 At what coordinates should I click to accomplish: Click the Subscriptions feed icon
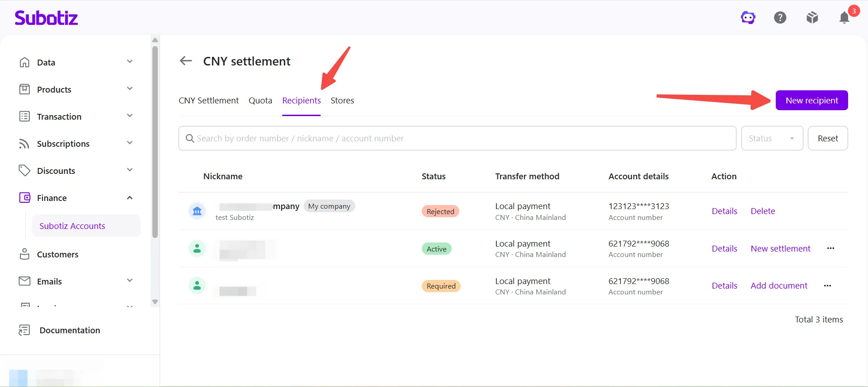(x=24, y=143)
